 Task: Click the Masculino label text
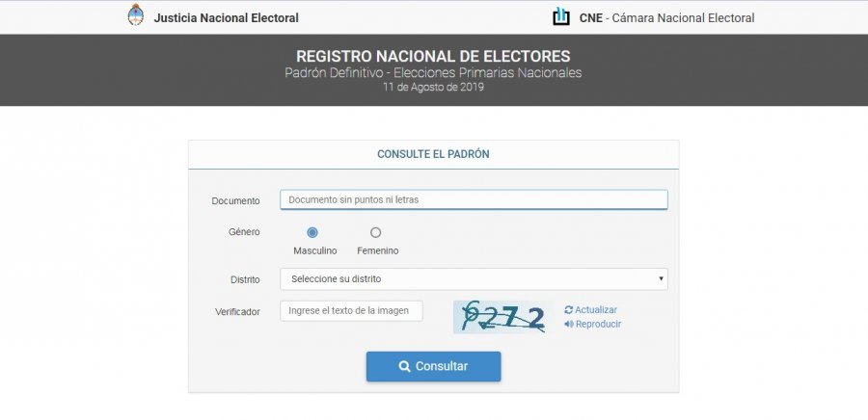315,250
